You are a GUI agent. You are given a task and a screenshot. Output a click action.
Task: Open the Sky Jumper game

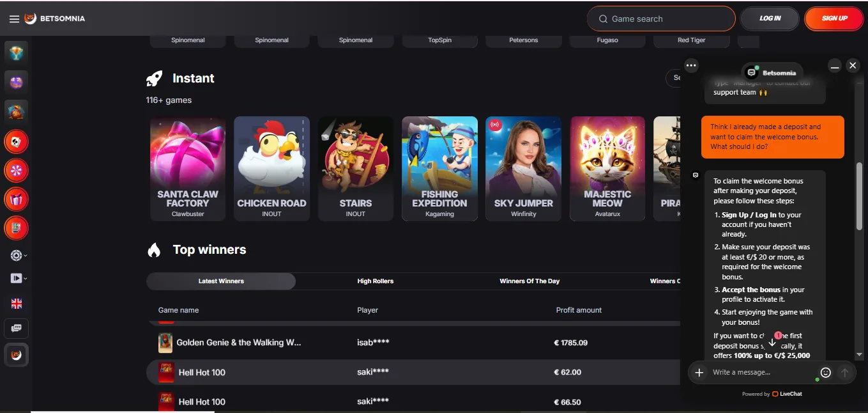(x=524, y=169)
